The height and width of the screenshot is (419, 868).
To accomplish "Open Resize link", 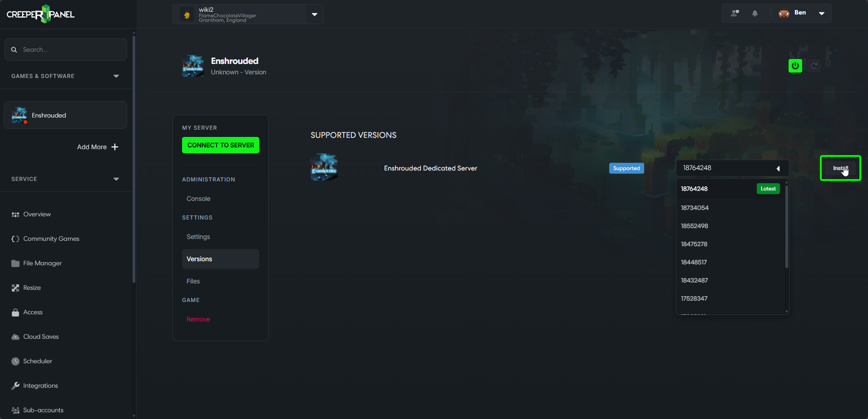I will [x=32, y=288].
